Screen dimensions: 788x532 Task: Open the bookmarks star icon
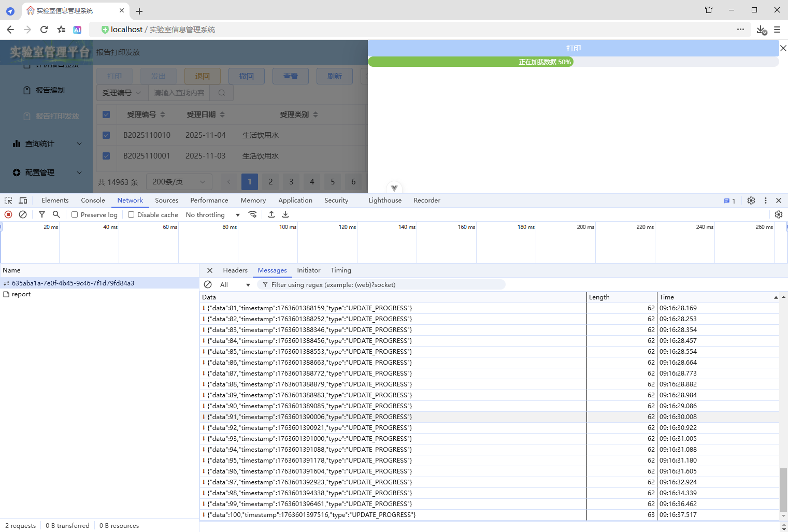61,30
